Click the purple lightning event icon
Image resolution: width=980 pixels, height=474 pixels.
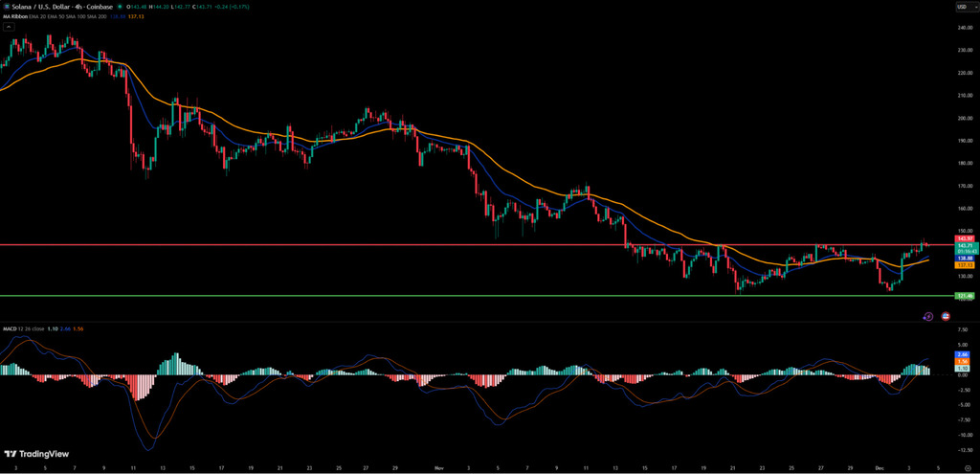pyautogui.click(x=927, y=315)
